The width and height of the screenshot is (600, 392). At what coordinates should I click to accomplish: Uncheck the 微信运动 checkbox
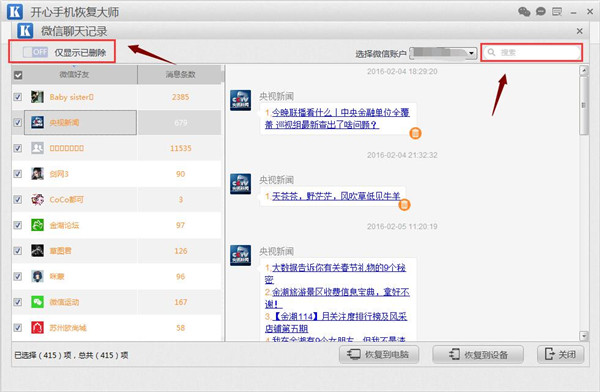click(18, 302)
